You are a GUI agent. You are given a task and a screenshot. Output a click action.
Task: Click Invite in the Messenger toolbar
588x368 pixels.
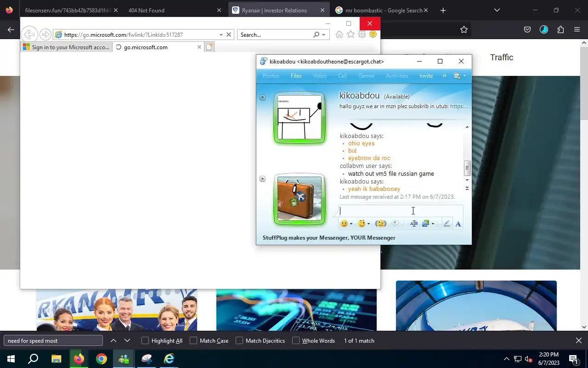tap(426, 76)
